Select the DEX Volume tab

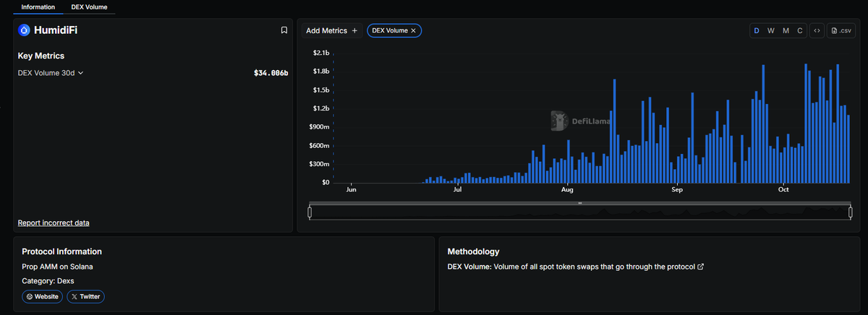click(89, 7)
